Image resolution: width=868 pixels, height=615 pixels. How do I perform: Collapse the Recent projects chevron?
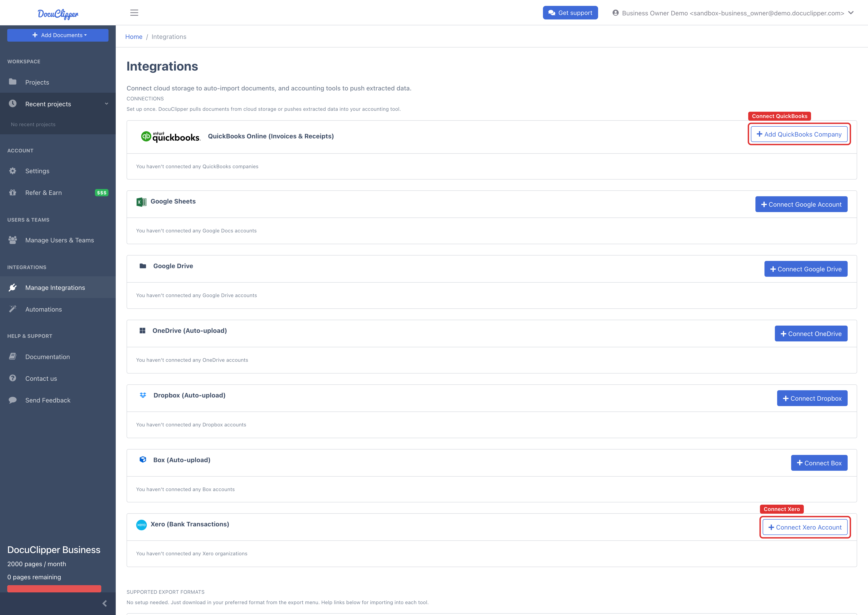point(106,104)
